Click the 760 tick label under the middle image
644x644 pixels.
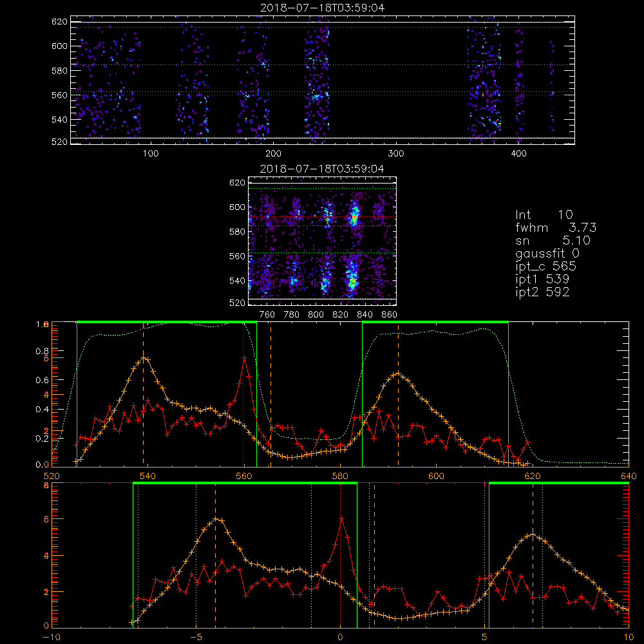pos(267,315)
